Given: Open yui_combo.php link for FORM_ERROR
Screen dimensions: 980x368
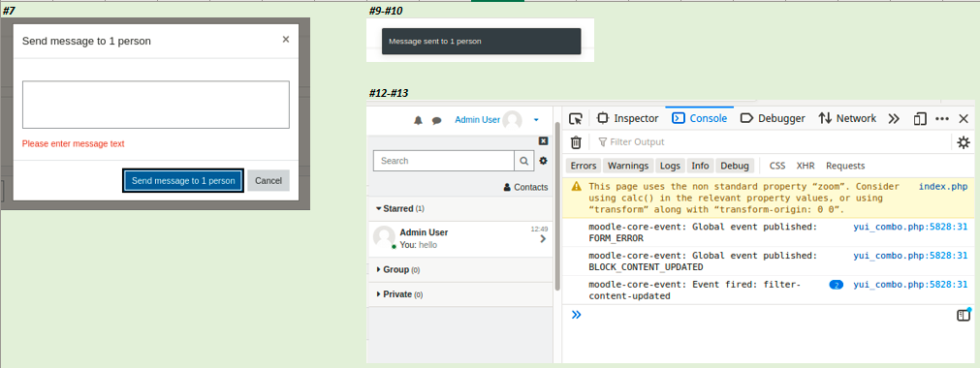Looking at the screenshot, I should click(x=910, y=227).
